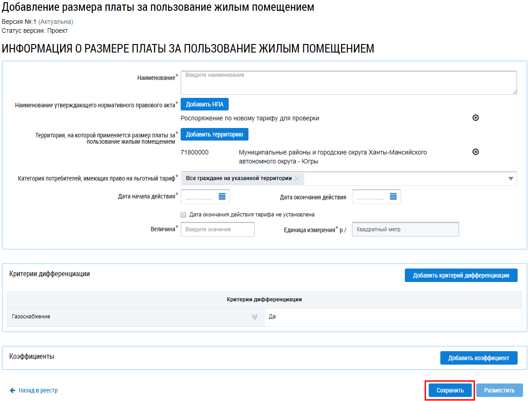Remove territory 71800000 from the list

tap(475, 152)
